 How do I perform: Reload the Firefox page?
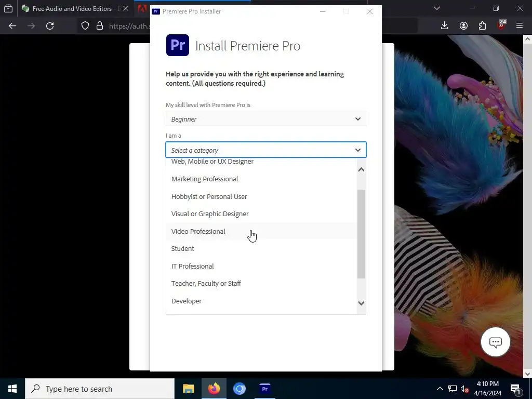tap(50, 26)
